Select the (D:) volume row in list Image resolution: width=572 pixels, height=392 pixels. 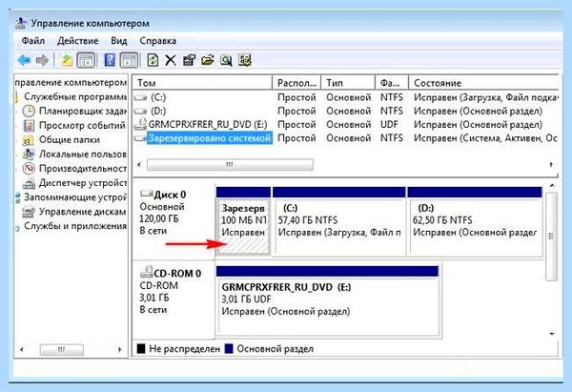tap(345, 111)
